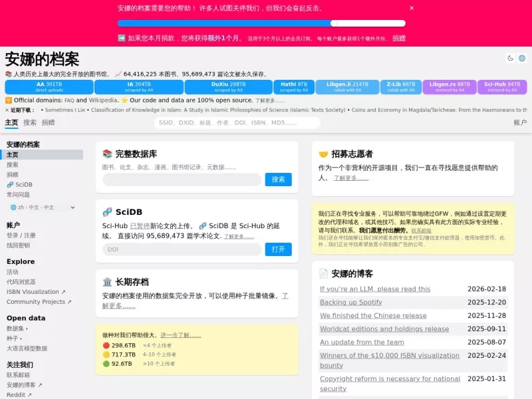Screen dimensions: 532x399
Task: Click the blue 打开 button
Action: [x=278, y=249]
